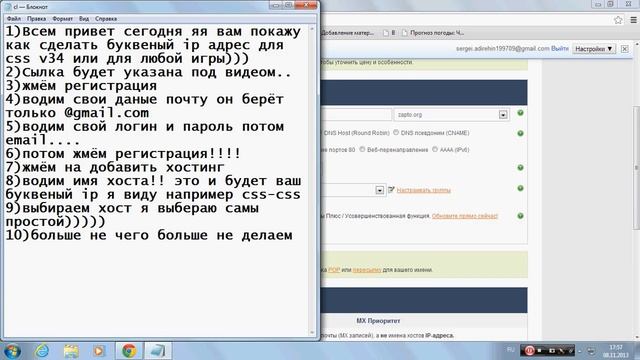Bookmark this page with the star icon
This screenshot has width=640, height=360.
click(618, 20)
